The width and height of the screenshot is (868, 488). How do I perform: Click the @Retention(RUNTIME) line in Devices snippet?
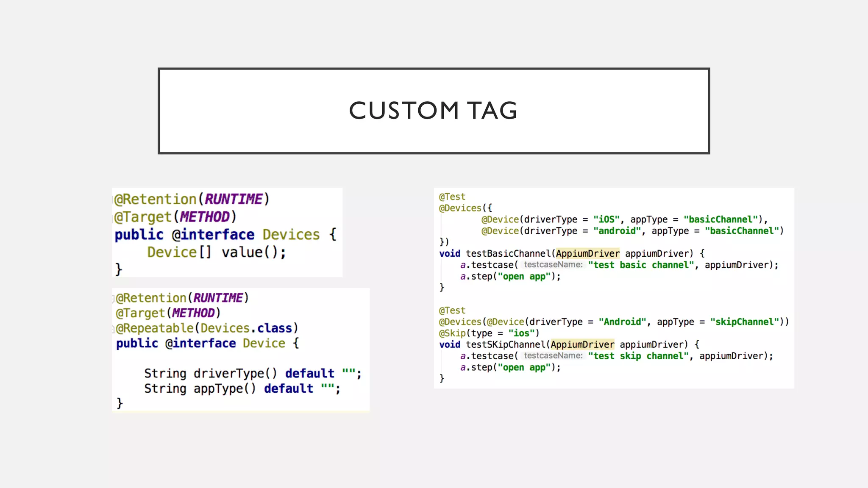pyautogui.click(x=192, y=199)
